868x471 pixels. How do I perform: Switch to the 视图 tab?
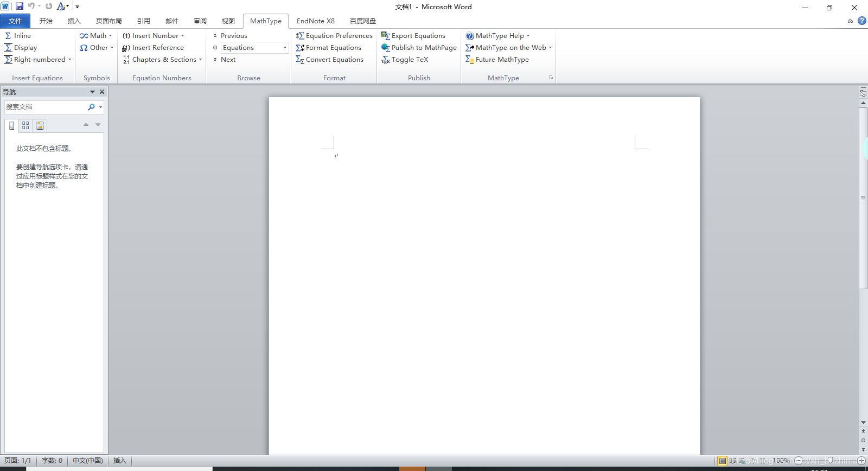[x=228, y=21]
